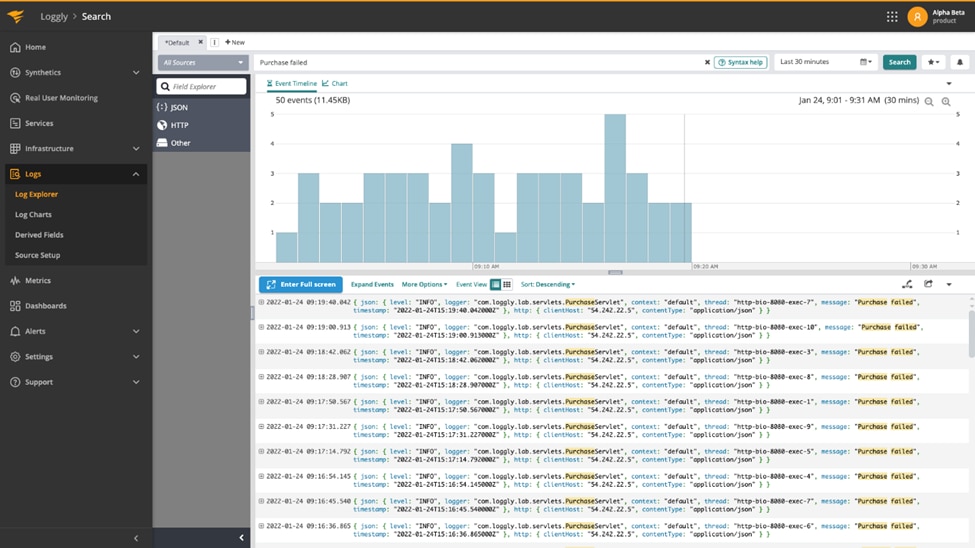Switch event view to grid layout

pyautogui.click(x=507, y=285)
